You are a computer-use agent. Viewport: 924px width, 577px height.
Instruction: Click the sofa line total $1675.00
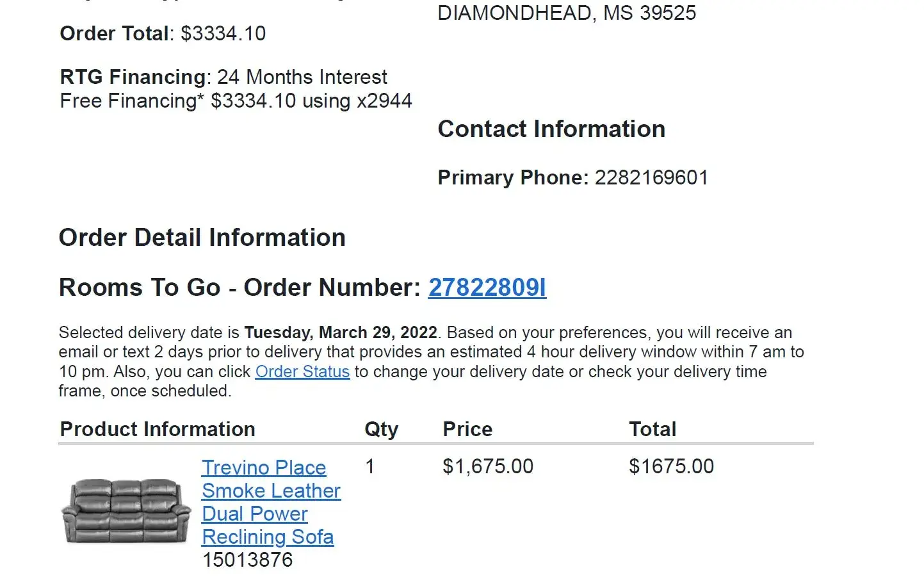tap(671, 466)
